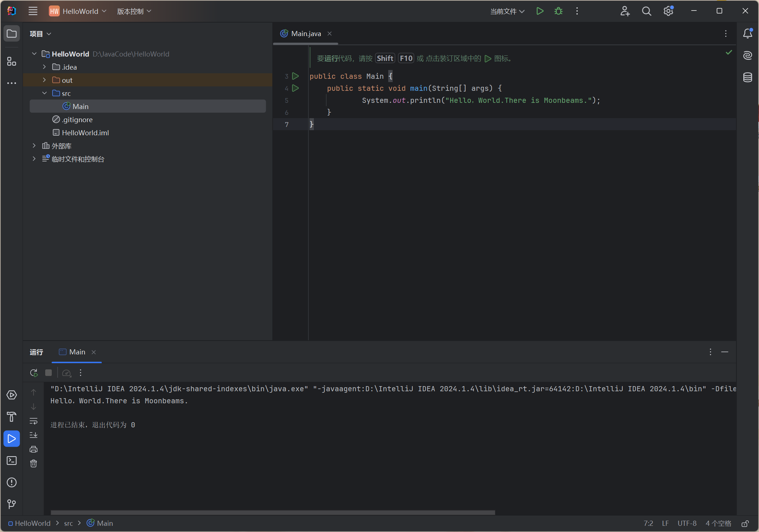Open the Services tool window
The image size is (759, 532).
(12, 395)
